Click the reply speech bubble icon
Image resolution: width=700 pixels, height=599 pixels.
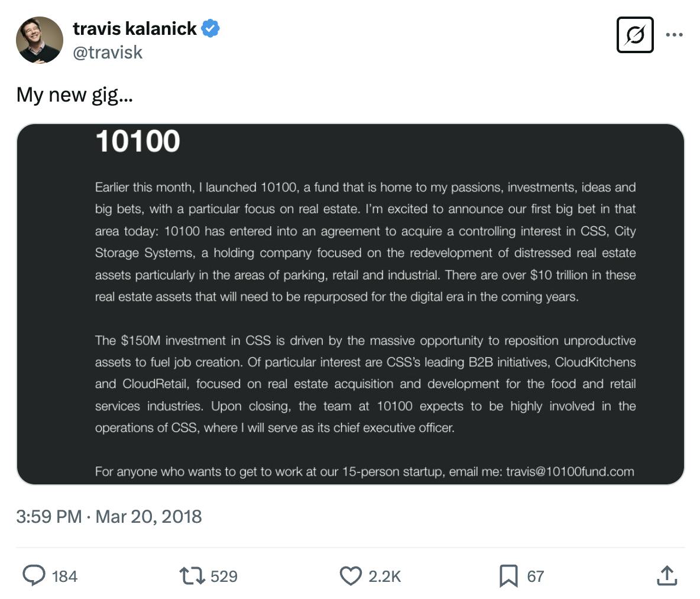coord(34,575)
